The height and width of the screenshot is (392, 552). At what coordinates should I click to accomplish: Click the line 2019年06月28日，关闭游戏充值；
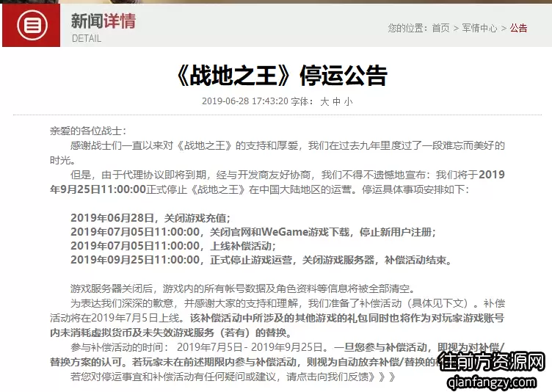(x=150, y=218)
